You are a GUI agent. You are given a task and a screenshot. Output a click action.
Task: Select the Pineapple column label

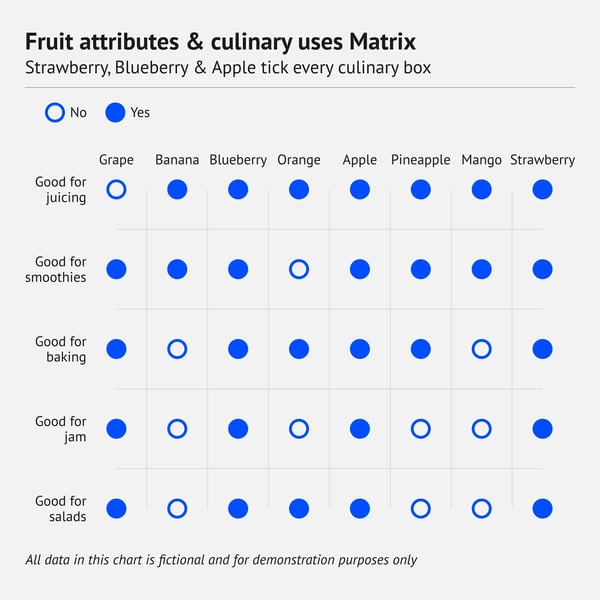(421, 160)
